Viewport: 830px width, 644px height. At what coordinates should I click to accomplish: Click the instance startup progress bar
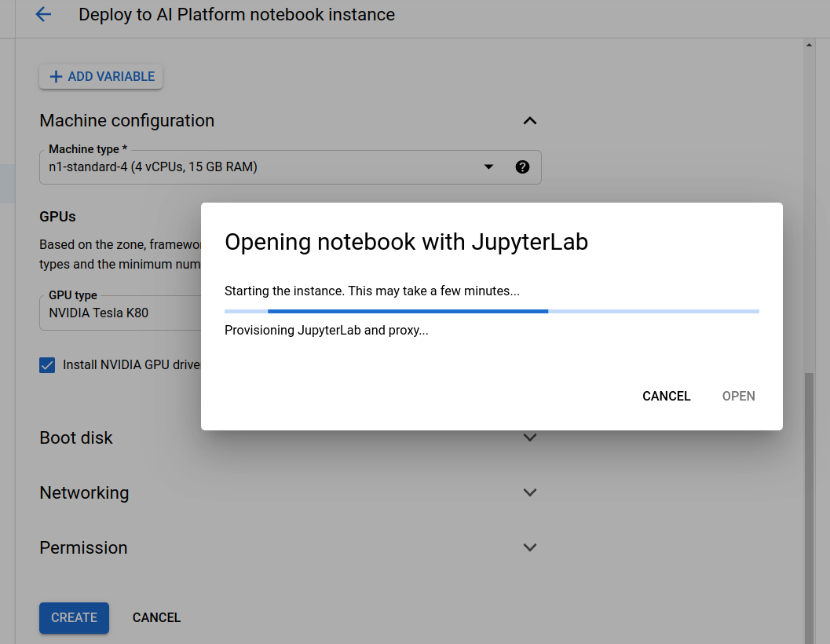[x=492, y=311]
